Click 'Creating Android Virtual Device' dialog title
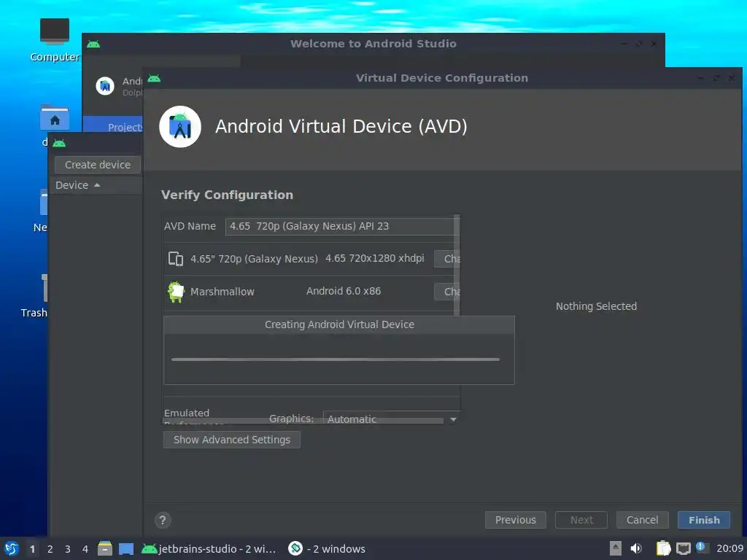The width and height of the screenshot is (747, 560). point(339,324)
